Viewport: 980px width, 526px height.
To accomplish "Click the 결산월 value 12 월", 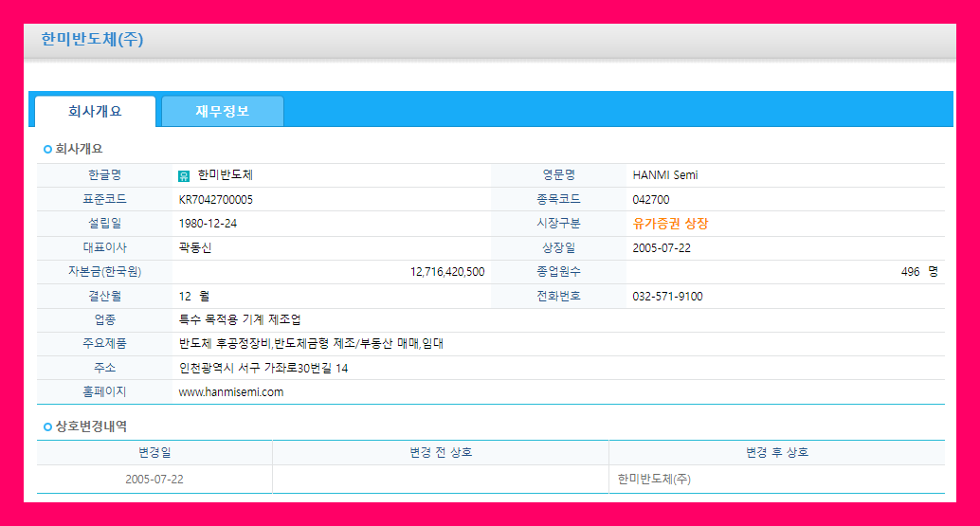I will [193, 296].
